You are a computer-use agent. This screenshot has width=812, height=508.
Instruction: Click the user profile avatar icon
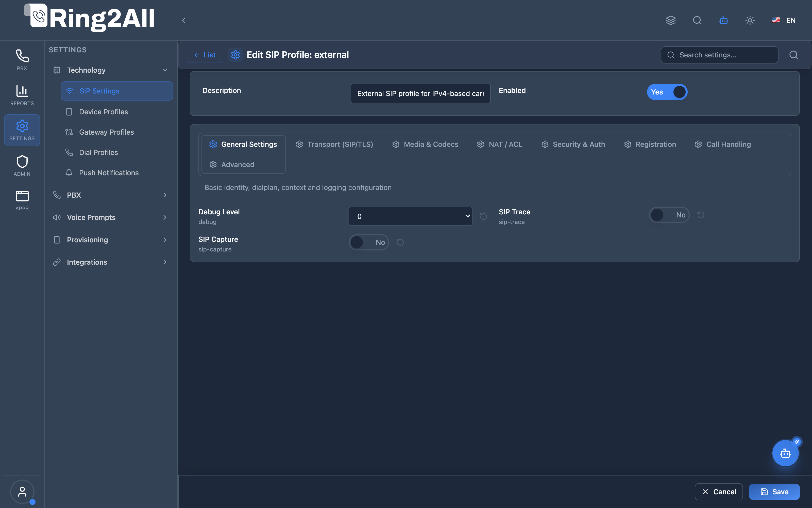(22, 492)
